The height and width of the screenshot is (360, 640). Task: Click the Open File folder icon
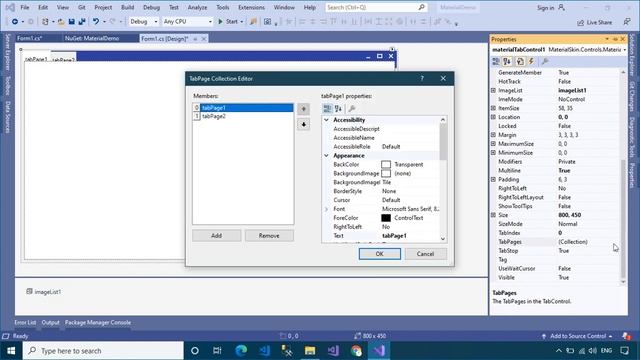click(61, 22)
